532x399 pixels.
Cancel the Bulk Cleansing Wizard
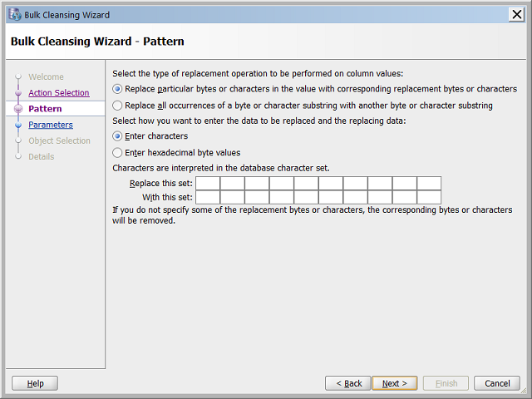(496, 383)
